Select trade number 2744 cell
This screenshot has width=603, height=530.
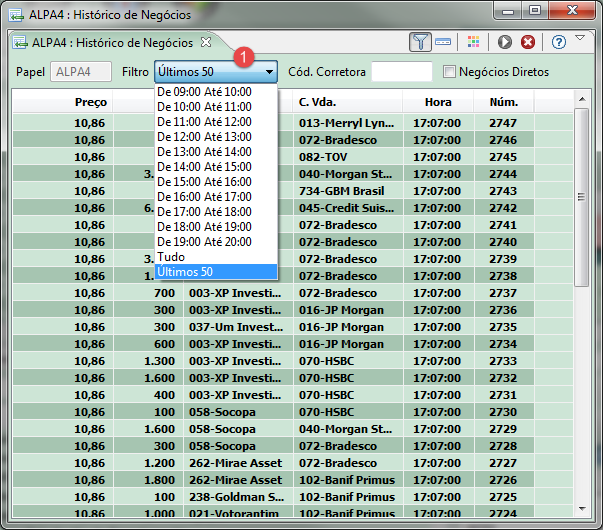[504, 174]
